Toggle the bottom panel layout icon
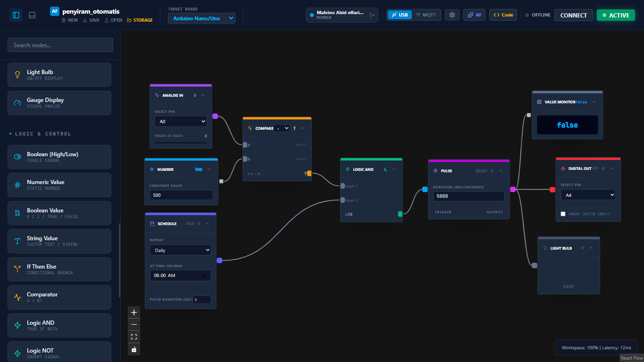The height and width of the screenshot is (362, 644). point(32,15)
